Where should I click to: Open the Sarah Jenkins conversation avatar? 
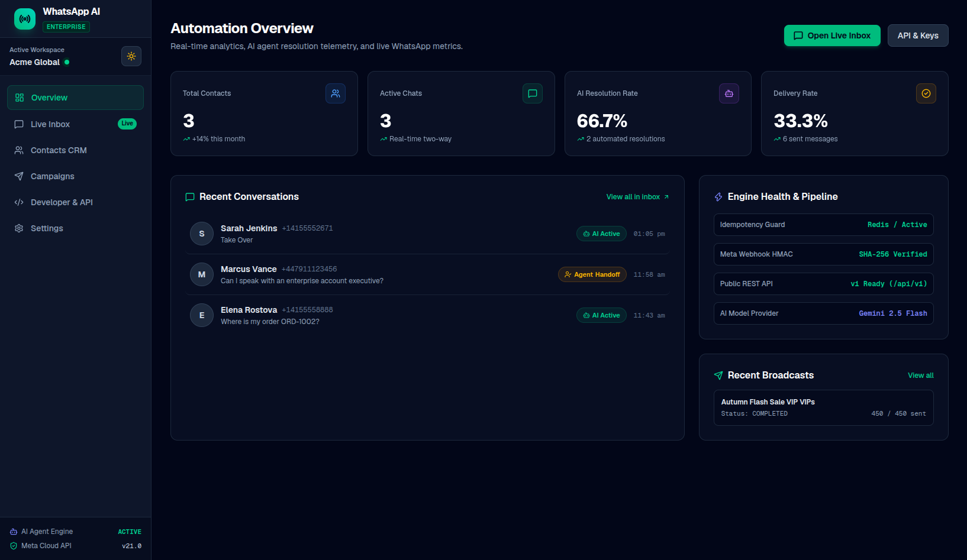click(202, 234)
